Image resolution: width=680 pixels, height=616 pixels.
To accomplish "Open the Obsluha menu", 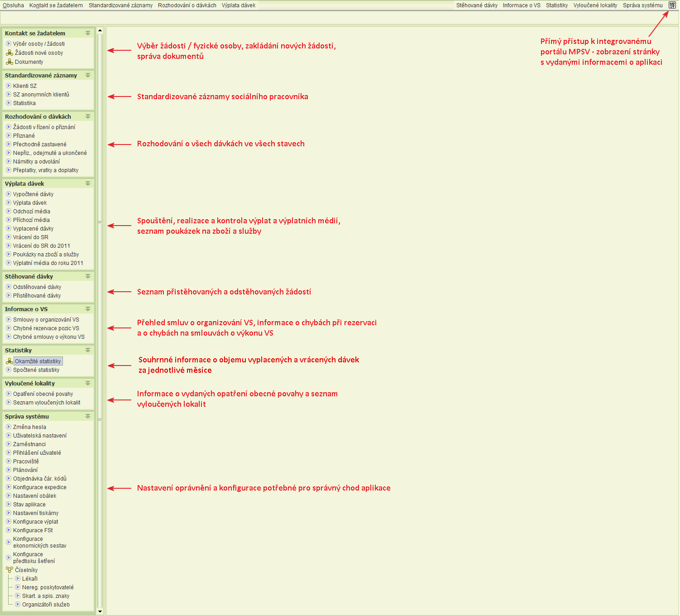I will [13, 5].
